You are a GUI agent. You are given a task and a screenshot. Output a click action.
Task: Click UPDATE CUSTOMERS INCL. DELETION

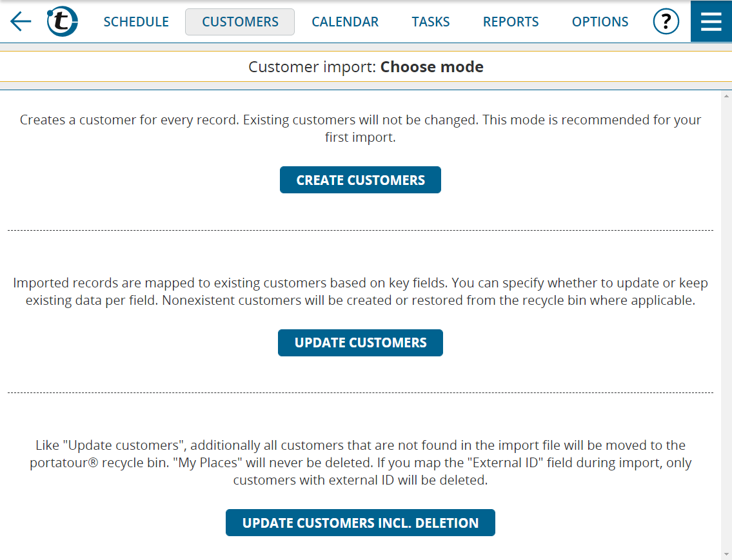pyautogui.click(x=360, y=523)
